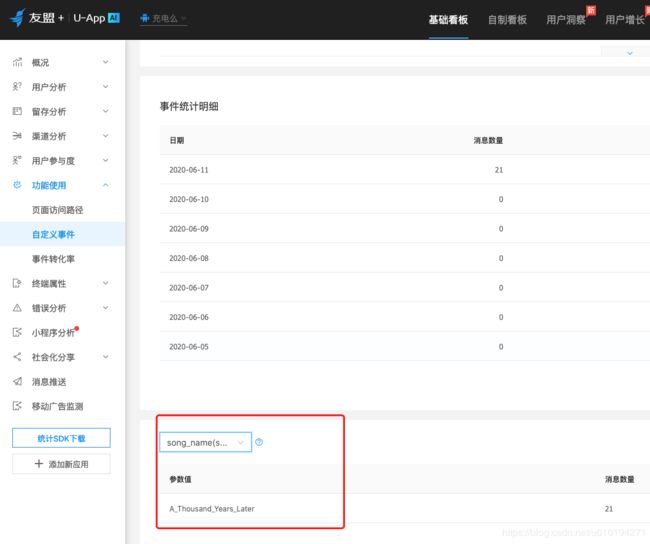Click the 2020-06-07 date cell

point(189,287)
